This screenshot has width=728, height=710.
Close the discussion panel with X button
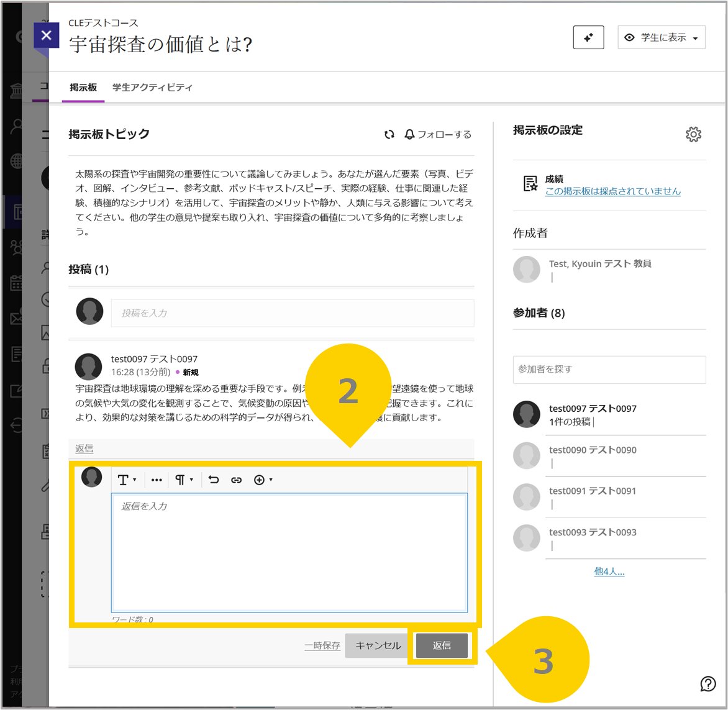click(47, 35)
